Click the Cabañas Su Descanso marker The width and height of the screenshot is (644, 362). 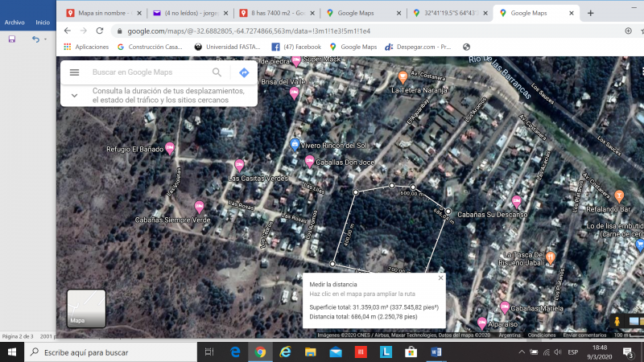coord(517,201)
